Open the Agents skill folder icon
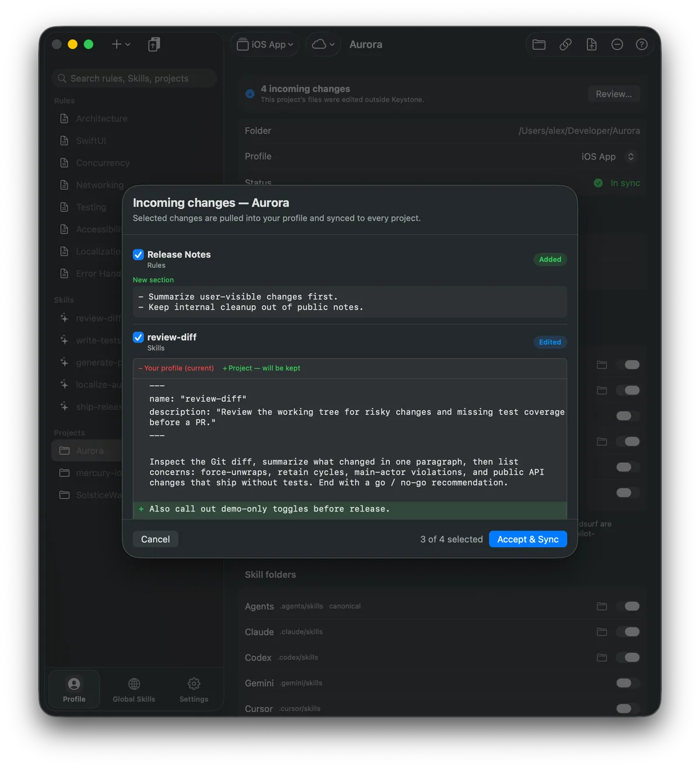 tap(602, 606)
